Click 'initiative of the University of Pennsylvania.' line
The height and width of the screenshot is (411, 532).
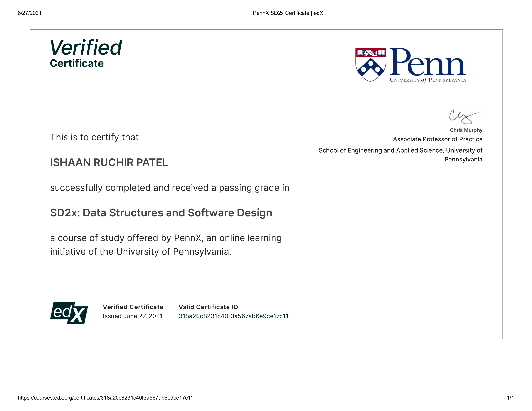point(140,251)
